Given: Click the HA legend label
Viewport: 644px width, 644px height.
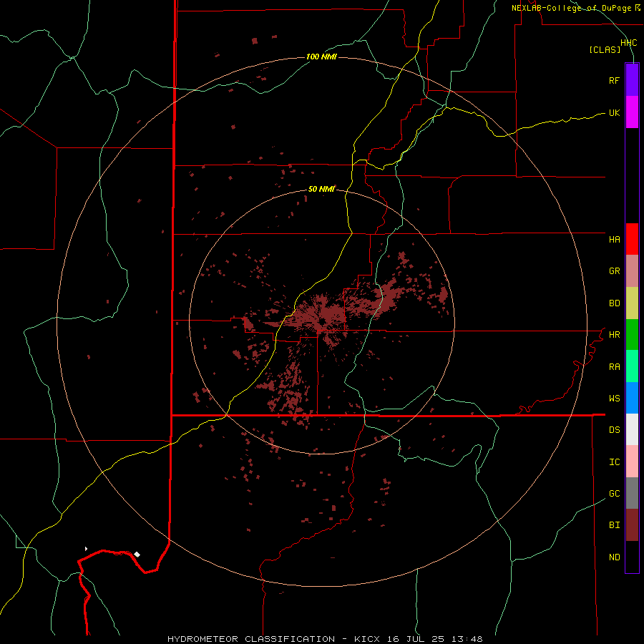Looking at the screenshot, I should coord(614,240).
